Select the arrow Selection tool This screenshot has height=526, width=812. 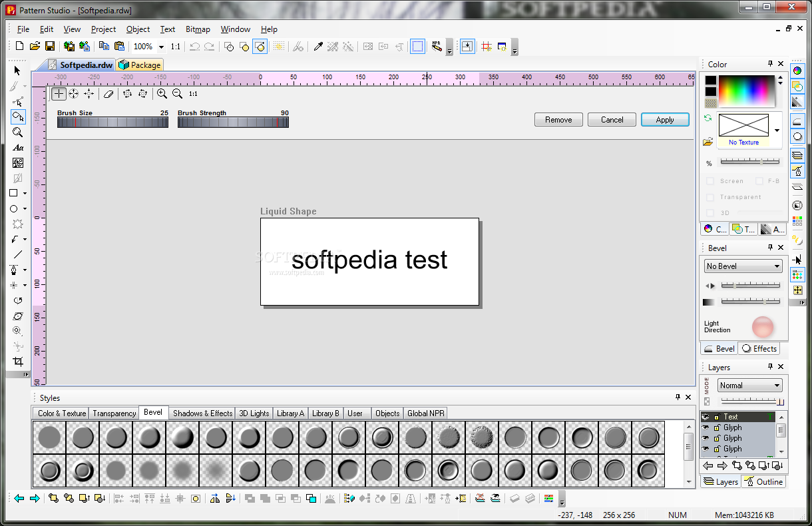pos(17,71)
